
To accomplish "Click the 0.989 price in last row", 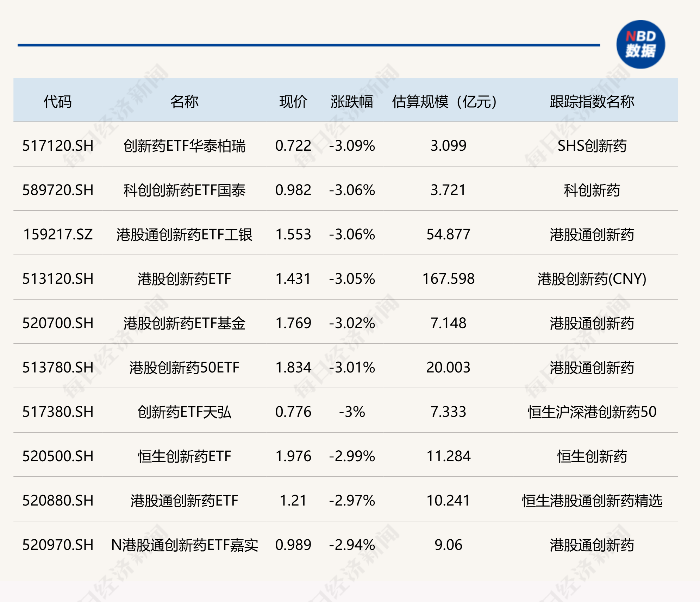I will point(293,545).
